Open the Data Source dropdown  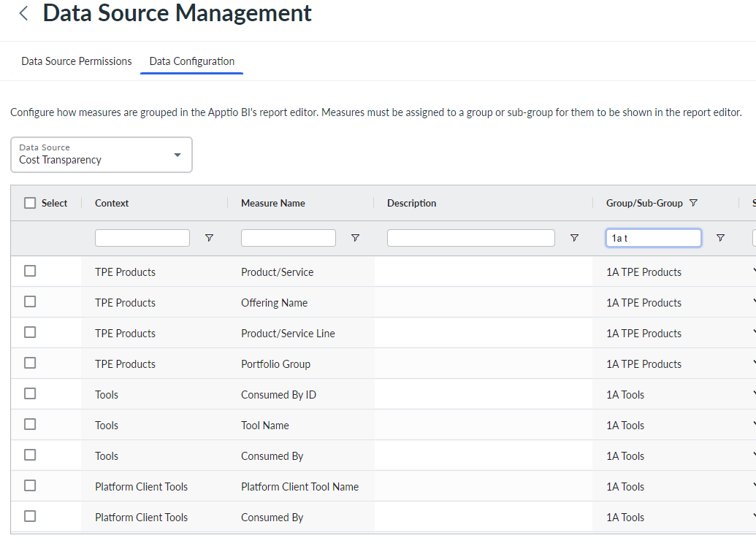click(102, 155)
